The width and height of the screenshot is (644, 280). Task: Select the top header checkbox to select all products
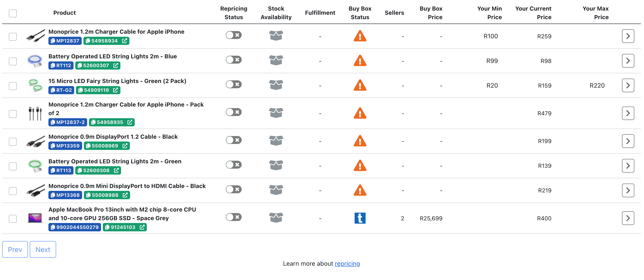coord(13,13)
